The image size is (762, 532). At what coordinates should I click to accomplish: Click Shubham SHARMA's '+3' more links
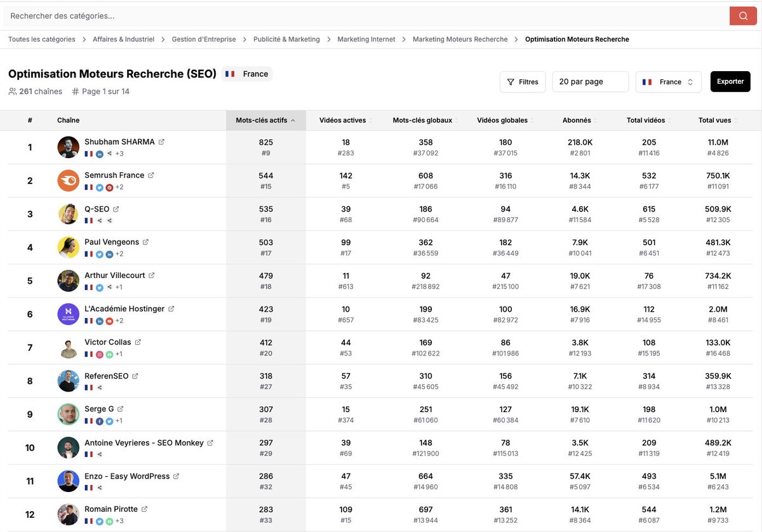point(119,154)
